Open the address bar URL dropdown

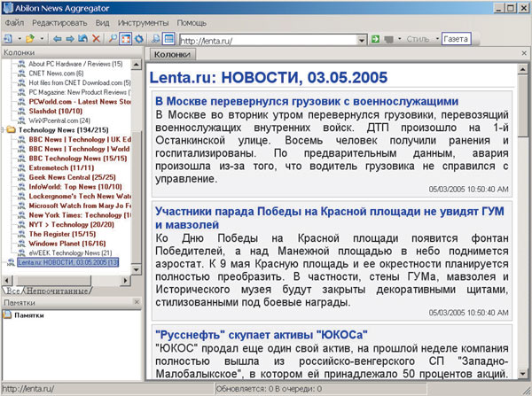point(362,40)
